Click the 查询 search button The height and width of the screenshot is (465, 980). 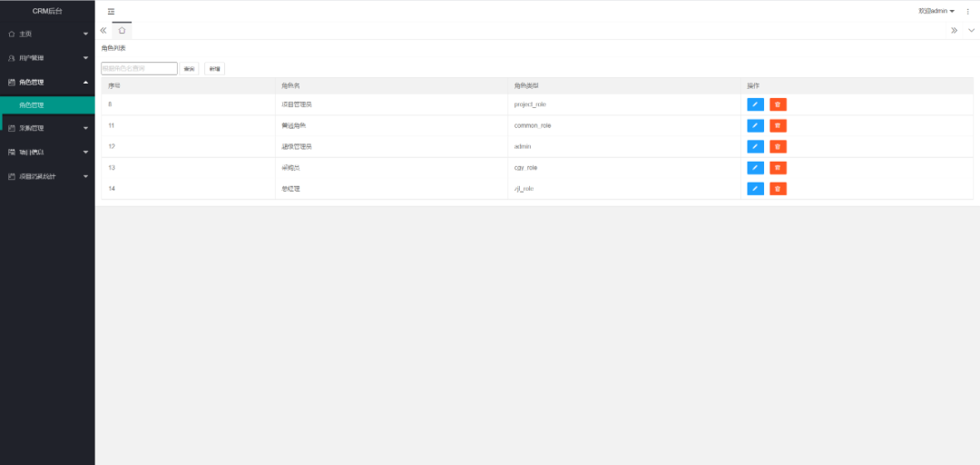[190, 69]
